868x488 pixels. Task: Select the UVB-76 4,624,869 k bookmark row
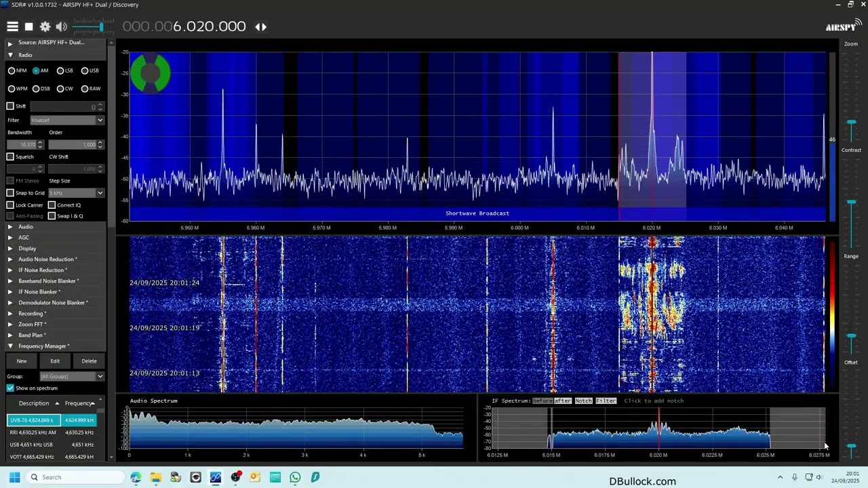click(52, 420)
